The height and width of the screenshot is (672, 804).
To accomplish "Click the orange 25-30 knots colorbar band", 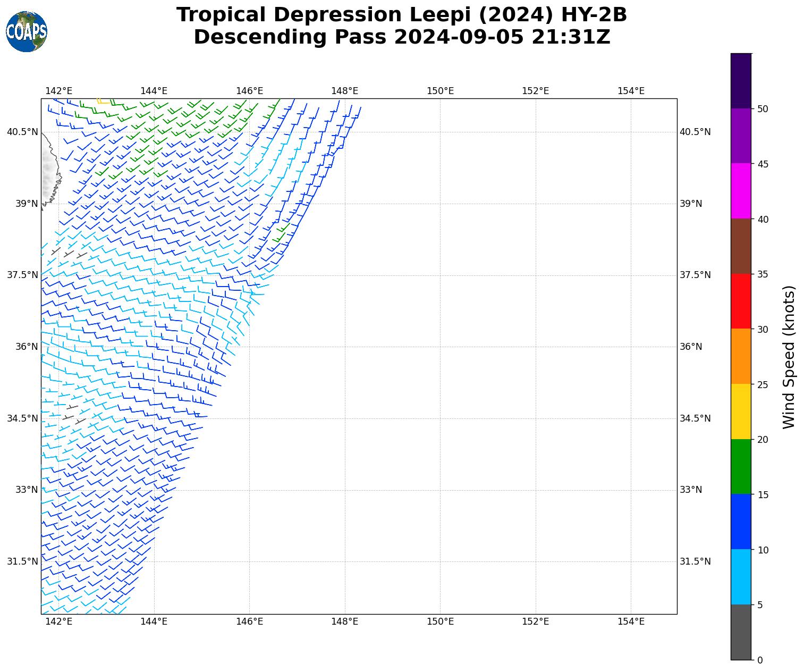I will click(x=741, y=356).
